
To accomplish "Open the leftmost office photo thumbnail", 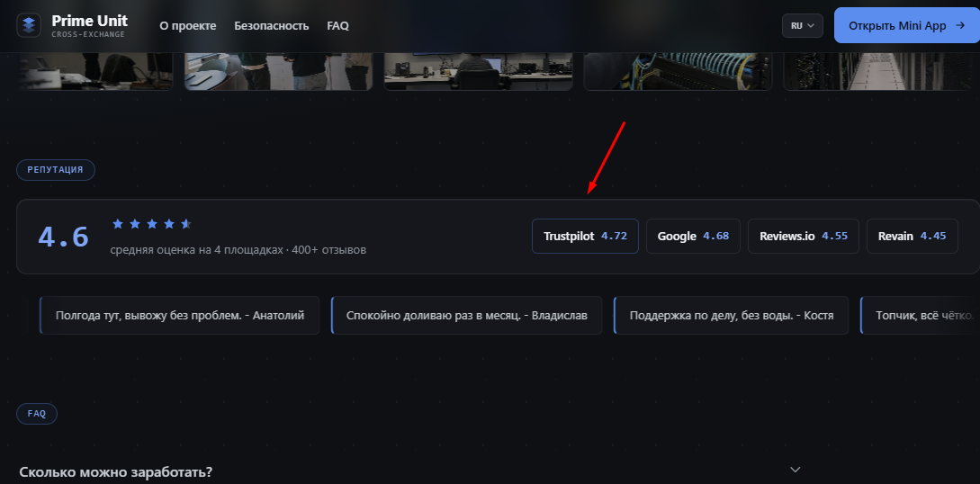I will [94, 71].
